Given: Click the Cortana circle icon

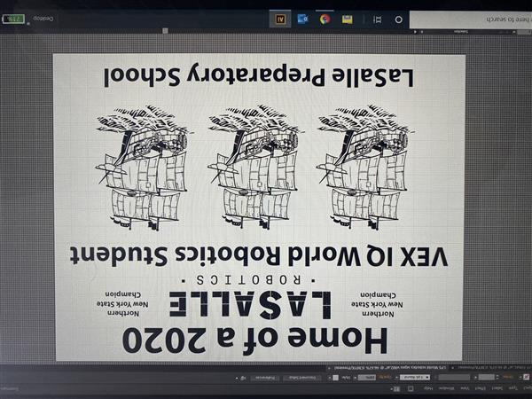Looking at the screenshot, I should coord(399,20).
